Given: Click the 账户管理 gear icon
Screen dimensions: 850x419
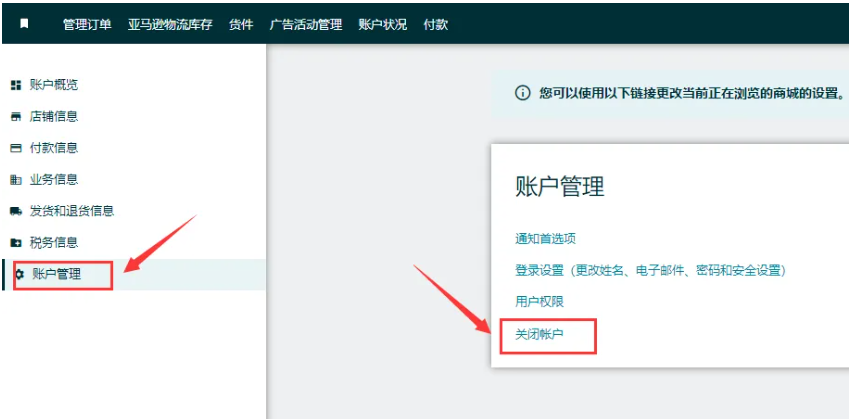Looking at the screenshot, I should click(20, 274).
